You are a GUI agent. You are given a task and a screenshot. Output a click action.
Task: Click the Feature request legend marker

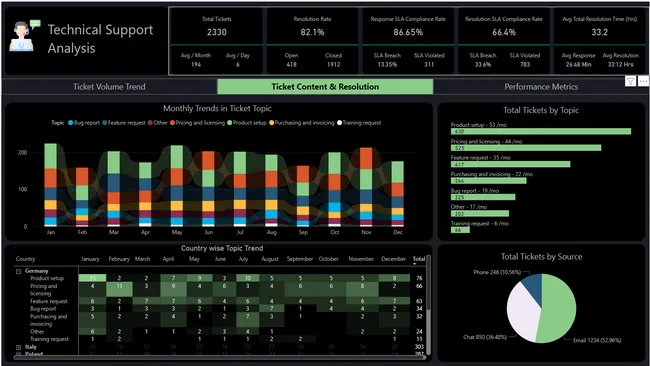pos(104,123)
